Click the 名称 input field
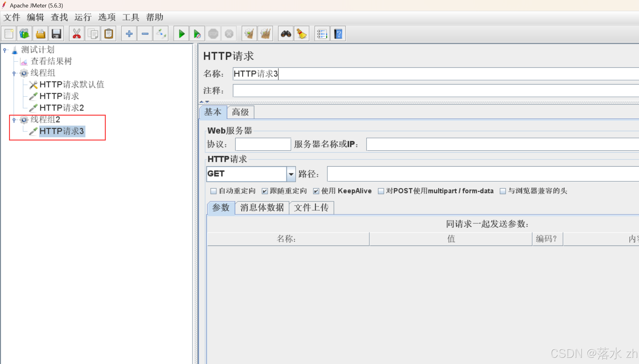The image size is (639, 364). (436, 74)
